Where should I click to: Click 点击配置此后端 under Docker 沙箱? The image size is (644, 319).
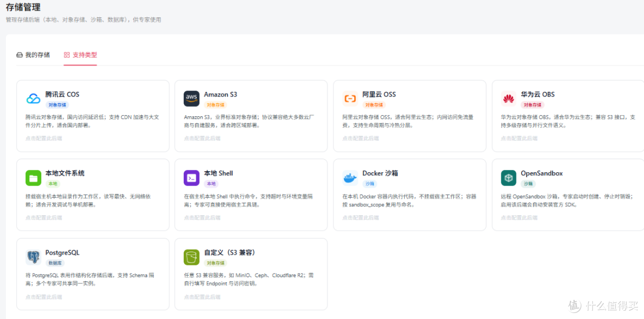[x=361, y=218]
